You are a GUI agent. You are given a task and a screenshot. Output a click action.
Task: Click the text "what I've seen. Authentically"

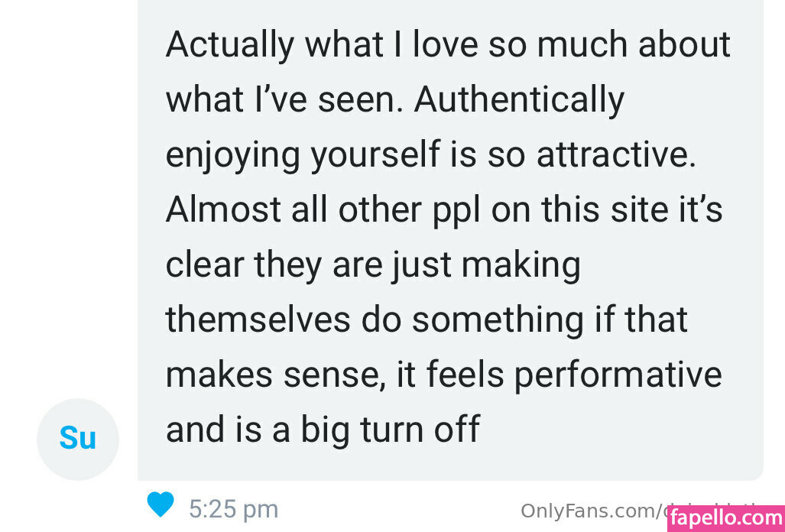click(394, 99)
